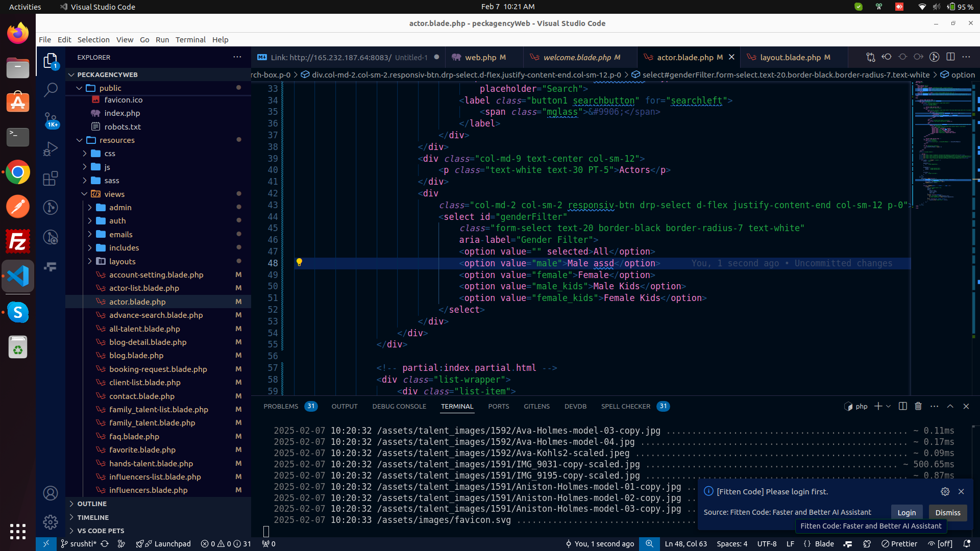The image size is (980, 551).
Task: Open the new terminal launch profile dropdown
Action: (889, 406)
